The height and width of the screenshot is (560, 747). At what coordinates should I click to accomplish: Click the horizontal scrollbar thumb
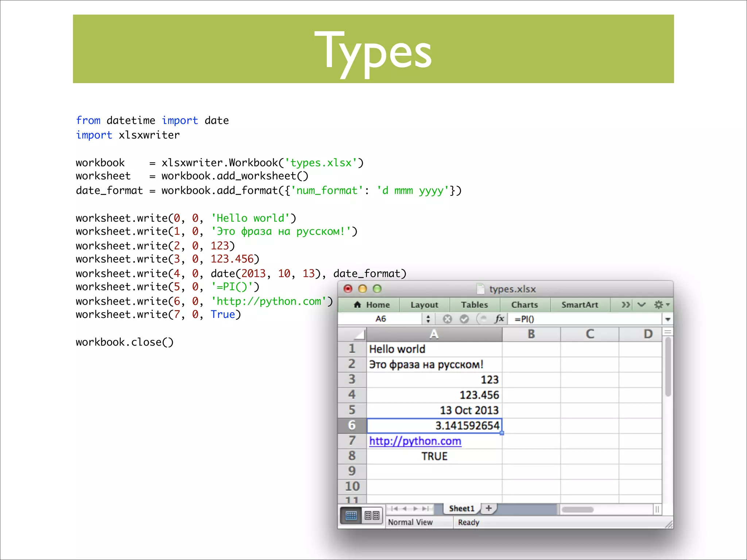pyautogui.click(x=577, y=510)
